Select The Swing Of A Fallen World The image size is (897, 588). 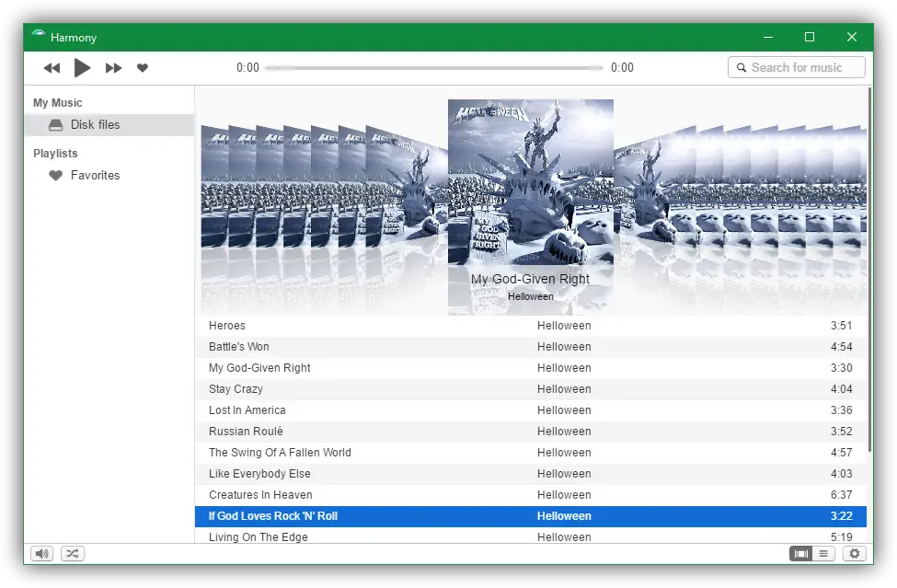[530, 453]
